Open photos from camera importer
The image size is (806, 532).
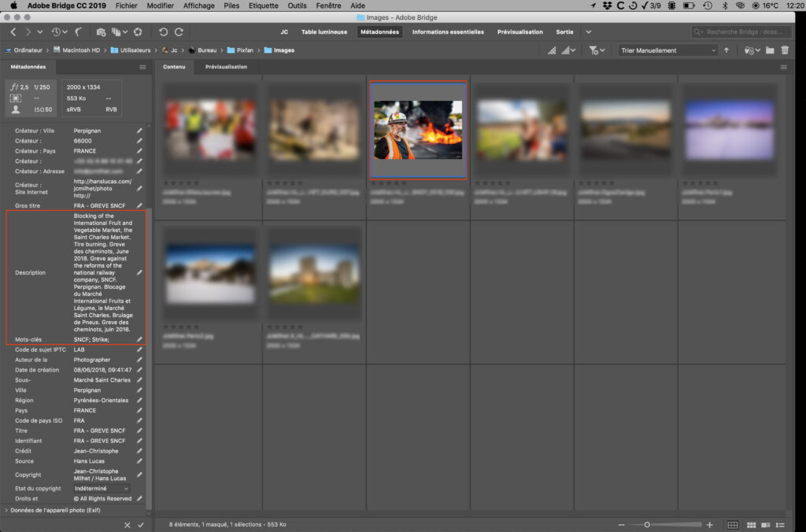(99, 32)
